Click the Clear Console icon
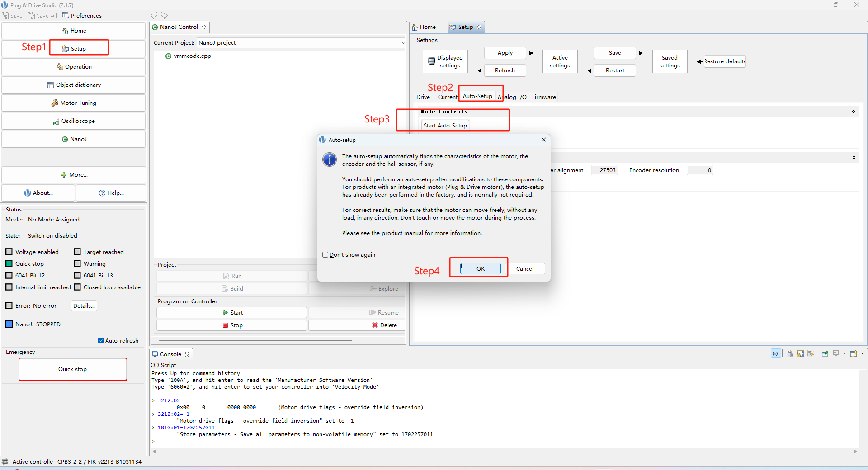This screenshot has width=868, height=470. (790, 354)
